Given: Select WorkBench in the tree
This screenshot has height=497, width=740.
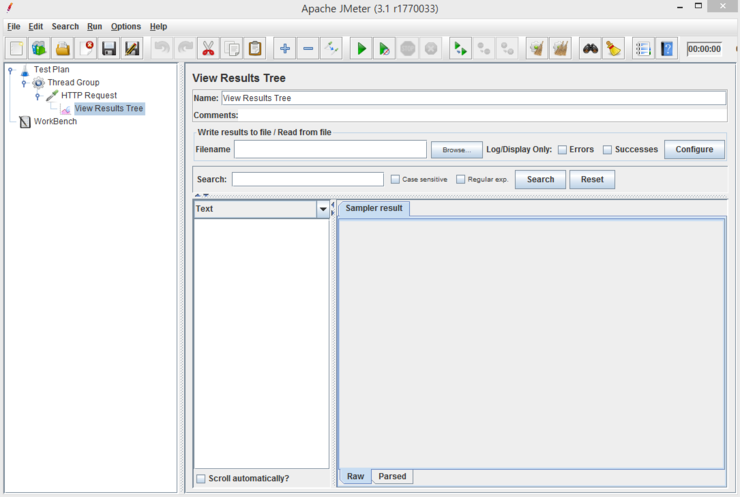Looking at the screenshot, I should (x=55, y=121).
